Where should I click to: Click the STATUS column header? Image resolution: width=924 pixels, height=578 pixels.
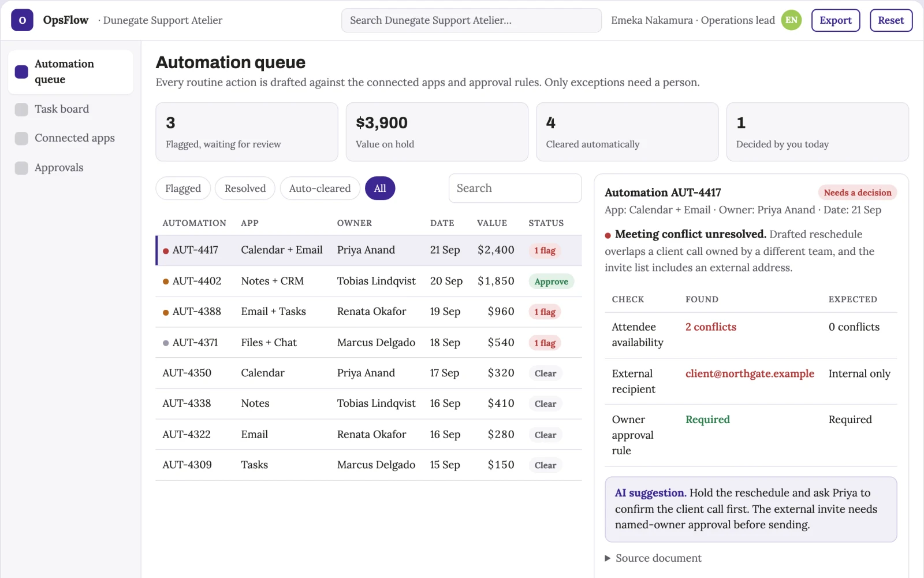[x=546, y=223]
